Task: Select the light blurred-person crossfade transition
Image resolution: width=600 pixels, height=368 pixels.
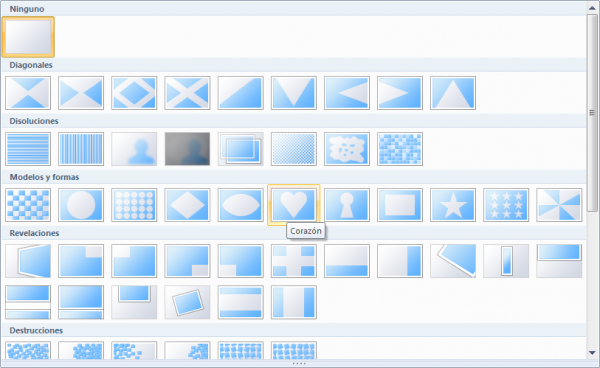Action: tap(134, 149)
